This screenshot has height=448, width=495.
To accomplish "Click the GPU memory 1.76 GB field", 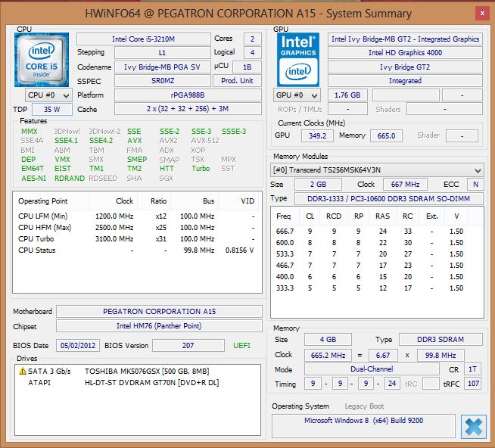I will [x=347, y=95].
